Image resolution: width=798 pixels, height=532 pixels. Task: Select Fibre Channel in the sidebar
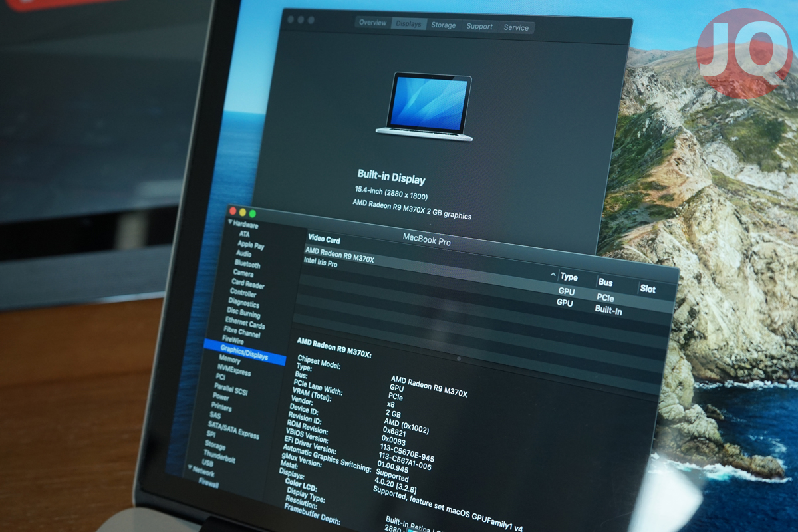point(242,332)
